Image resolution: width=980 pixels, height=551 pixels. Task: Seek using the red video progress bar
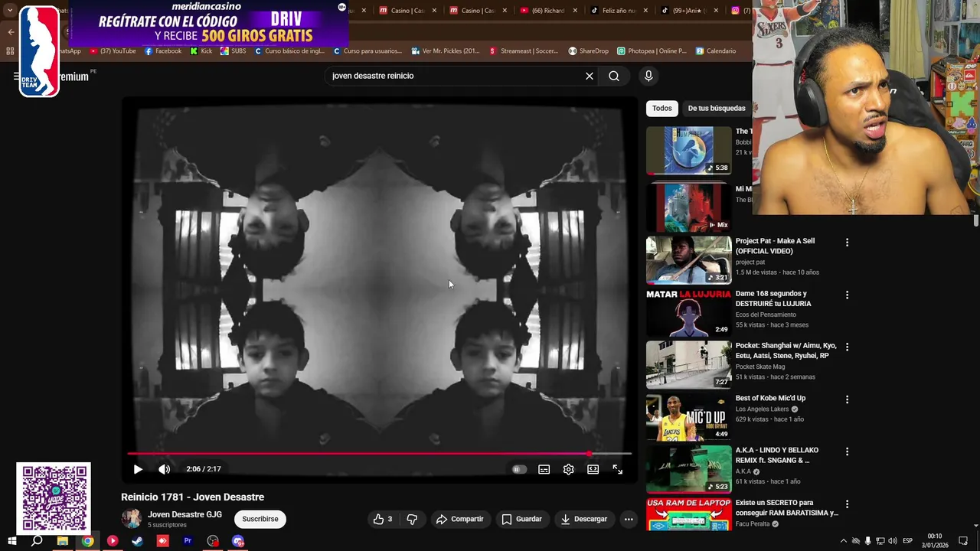tap(379, 454)
